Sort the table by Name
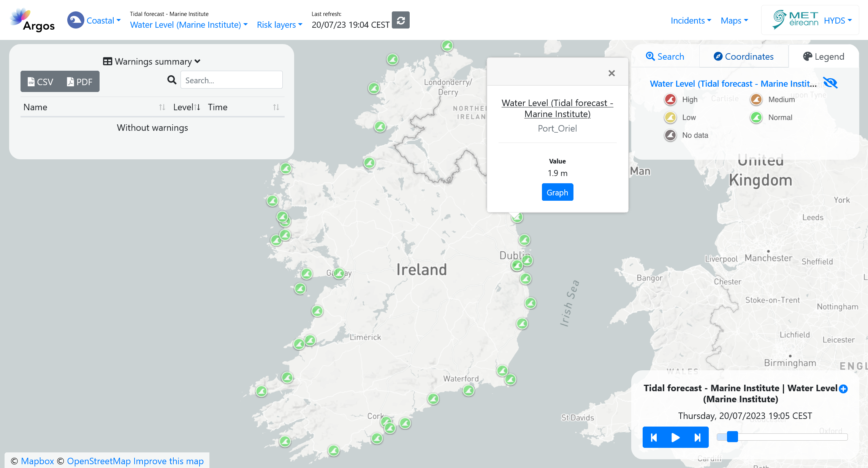This screenshot has width=868, height=468. [x=94, y=107]
